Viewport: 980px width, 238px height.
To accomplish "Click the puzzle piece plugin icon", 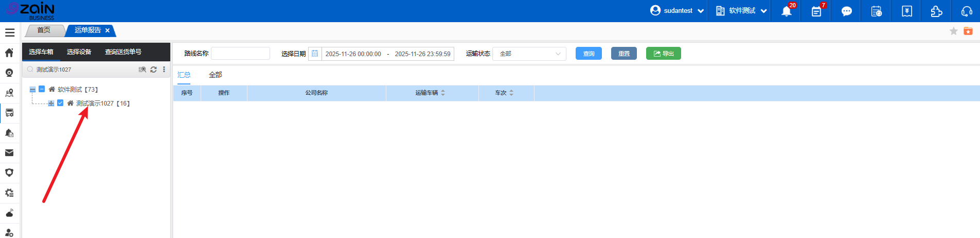I will pos(936,11).
